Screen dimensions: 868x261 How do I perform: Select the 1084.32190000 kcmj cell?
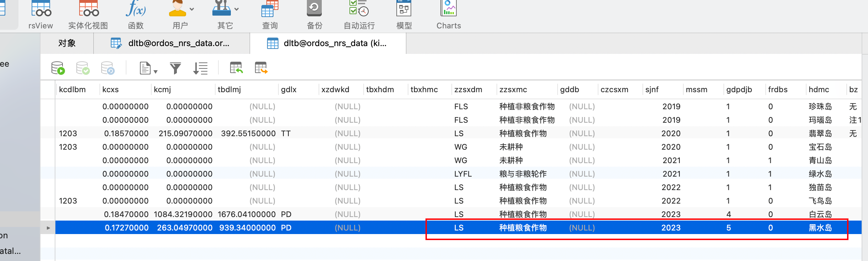tap(183, 214)
